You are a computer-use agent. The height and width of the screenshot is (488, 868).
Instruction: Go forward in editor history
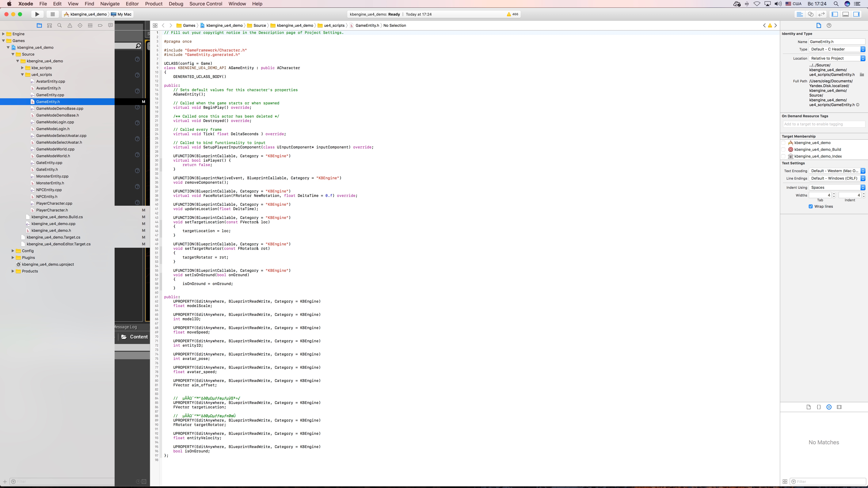coord(171,26)
